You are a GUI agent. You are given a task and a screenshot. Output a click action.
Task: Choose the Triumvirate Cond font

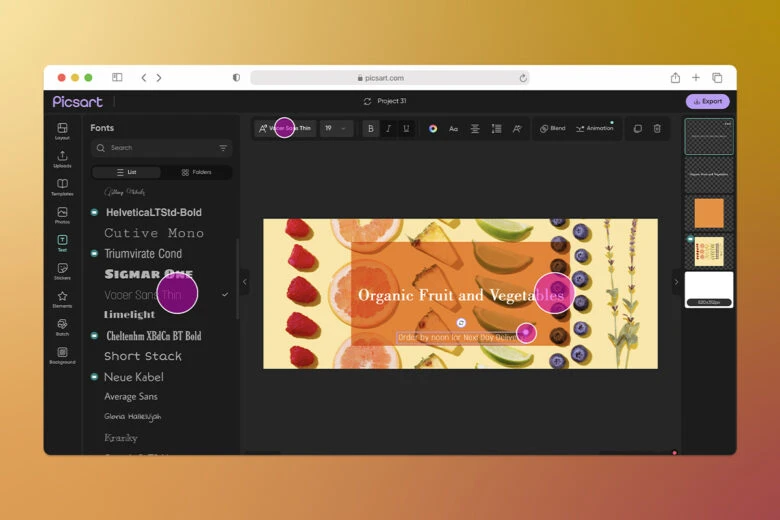click(143, 254)
